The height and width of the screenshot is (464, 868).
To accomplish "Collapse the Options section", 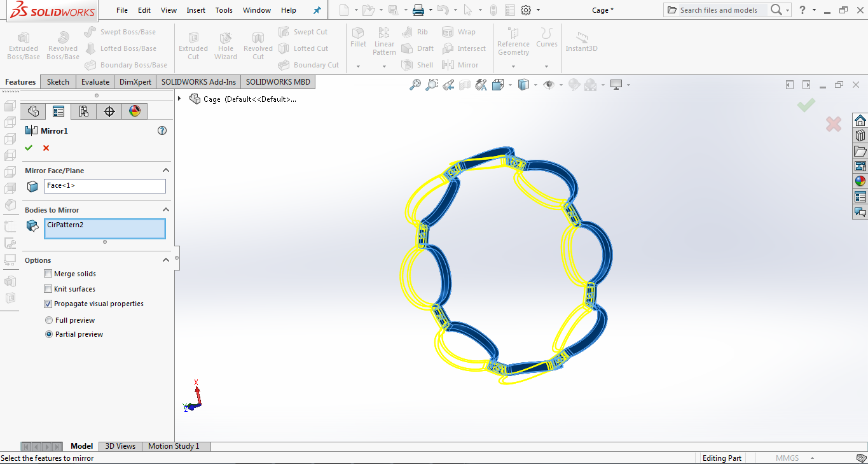I will tap(166, 260).
